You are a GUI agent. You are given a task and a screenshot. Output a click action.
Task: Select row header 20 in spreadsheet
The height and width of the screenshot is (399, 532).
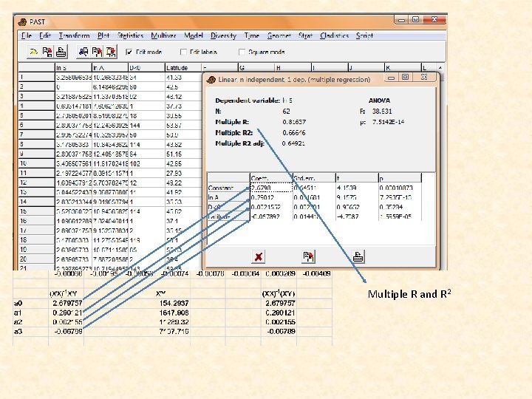coord(36,259)
